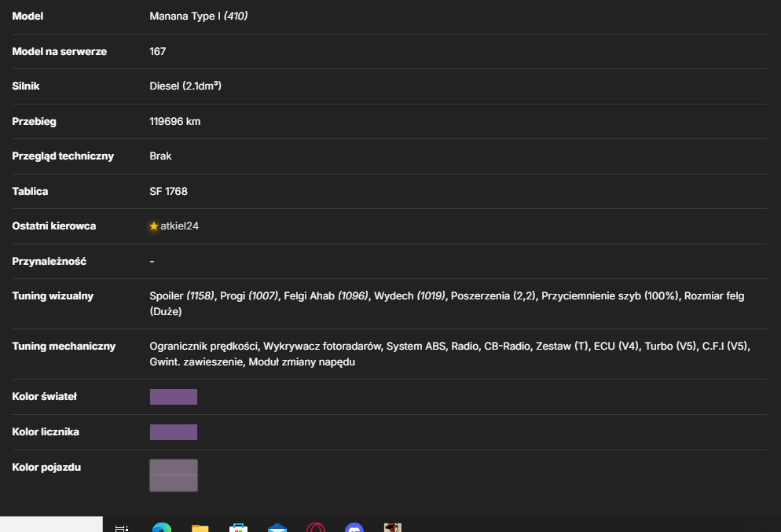Viewport: 781px width, 532px height.
Task: Click the Kolor świateł purple swatch
Action: pyautogui.click(x=174, y=397)
